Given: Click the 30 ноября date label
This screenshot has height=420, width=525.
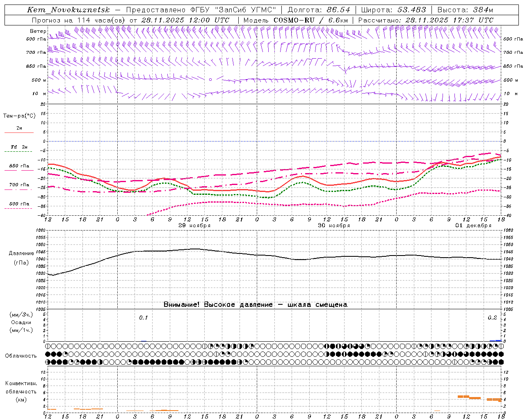Looking at the screenshot, I should 334,226.
